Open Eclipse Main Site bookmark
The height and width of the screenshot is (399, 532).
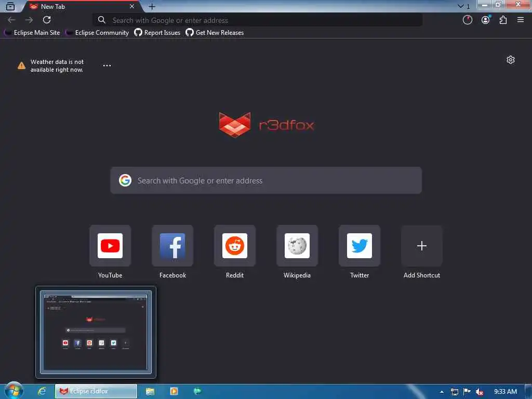coord(32,33)
